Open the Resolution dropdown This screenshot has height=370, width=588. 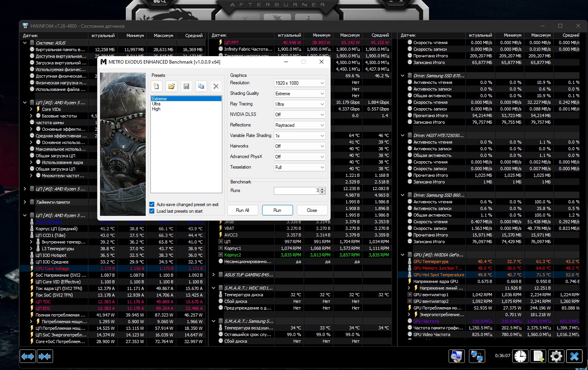(300, 83)
